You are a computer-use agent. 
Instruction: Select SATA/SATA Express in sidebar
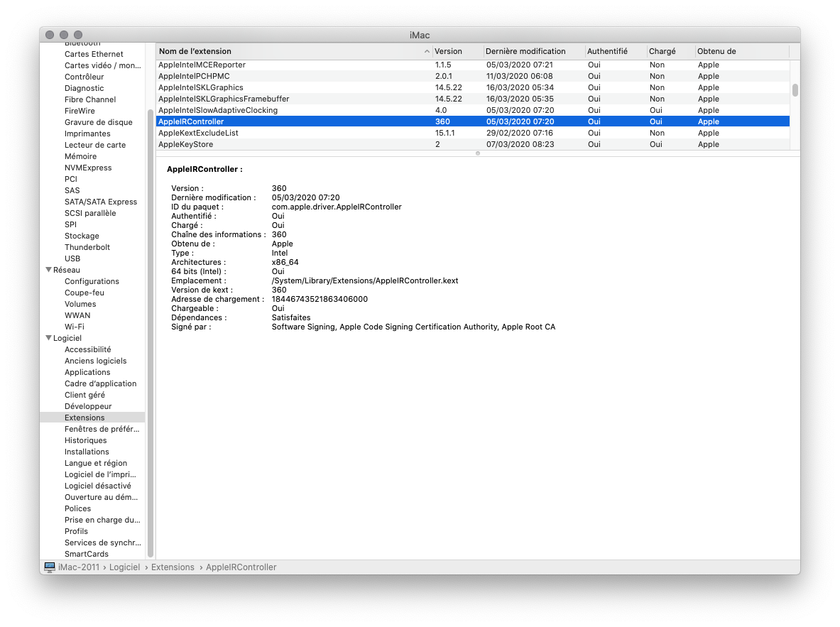101,202
